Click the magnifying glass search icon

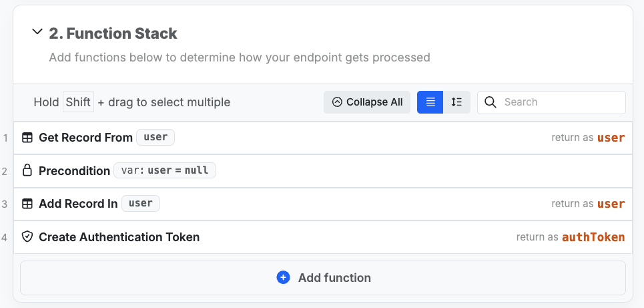[491, 102]
